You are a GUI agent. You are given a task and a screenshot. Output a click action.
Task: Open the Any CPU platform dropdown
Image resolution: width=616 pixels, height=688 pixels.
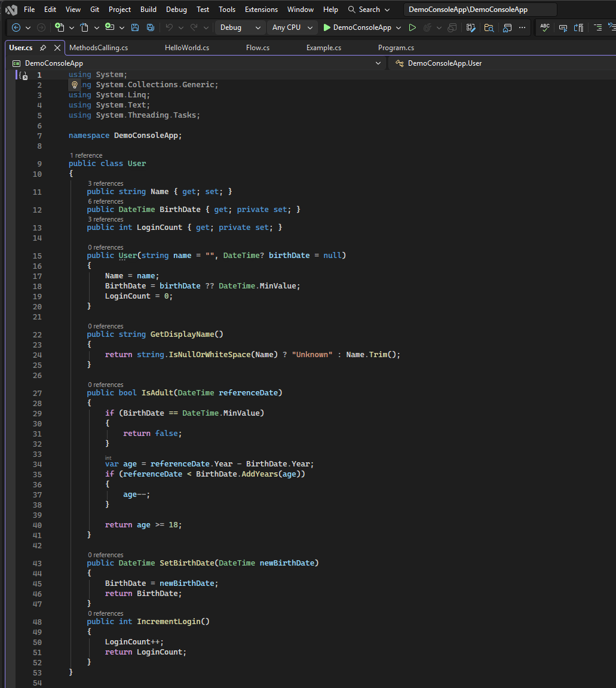(292, 27)
